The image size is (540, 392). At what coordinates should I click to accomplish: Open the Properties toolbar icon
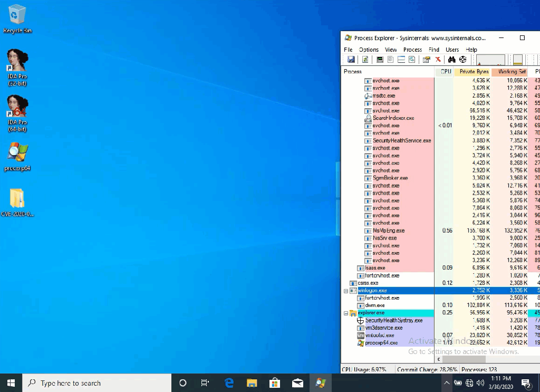[426, 60]
